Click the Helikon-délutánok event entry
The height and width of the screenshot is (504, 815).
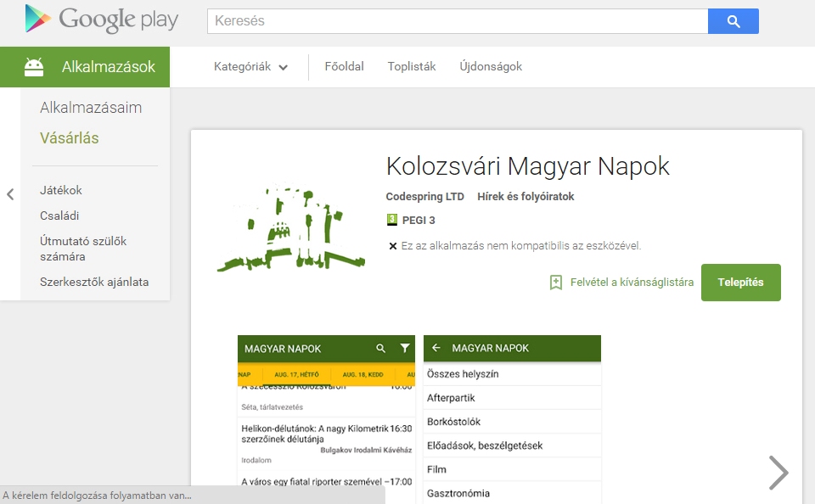coord(326,443)
